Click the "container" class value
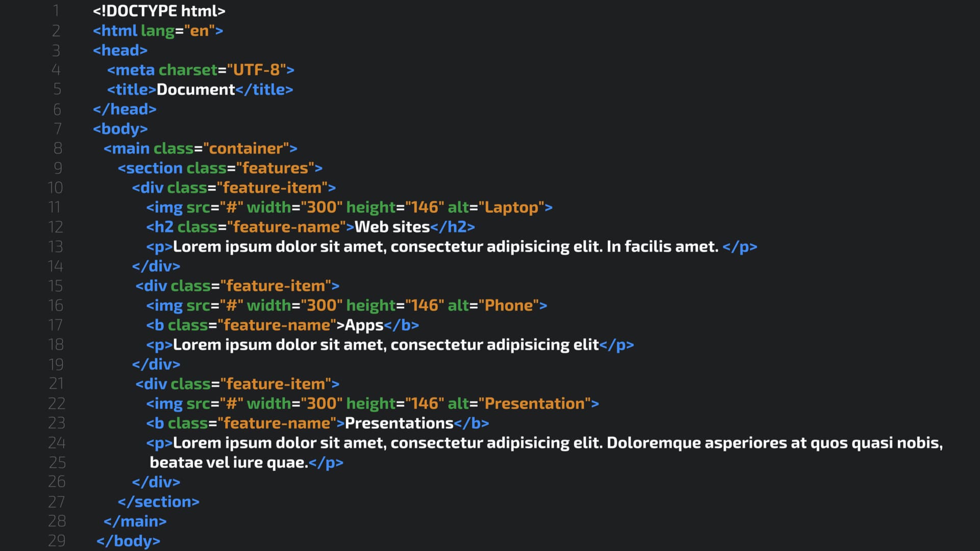Screen dimensions: 980x551 [x=246, y=148]
